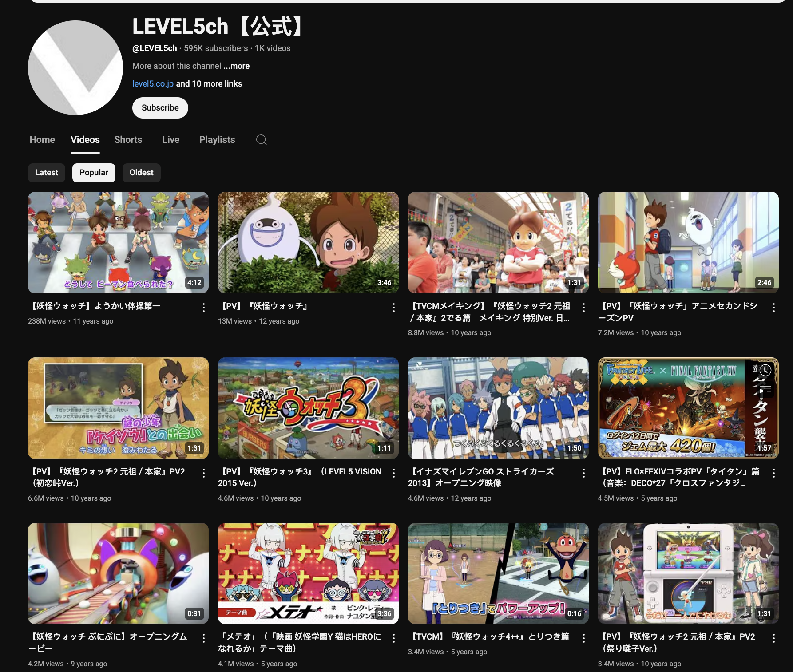Select the Oldest sort chip
Viewport: 793px width, 672px height.
[x=142, y=173]
